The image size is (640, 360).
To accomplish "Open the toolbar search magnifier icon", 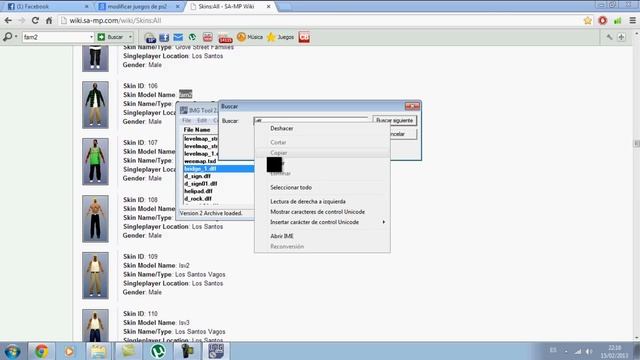I will 7,37.
